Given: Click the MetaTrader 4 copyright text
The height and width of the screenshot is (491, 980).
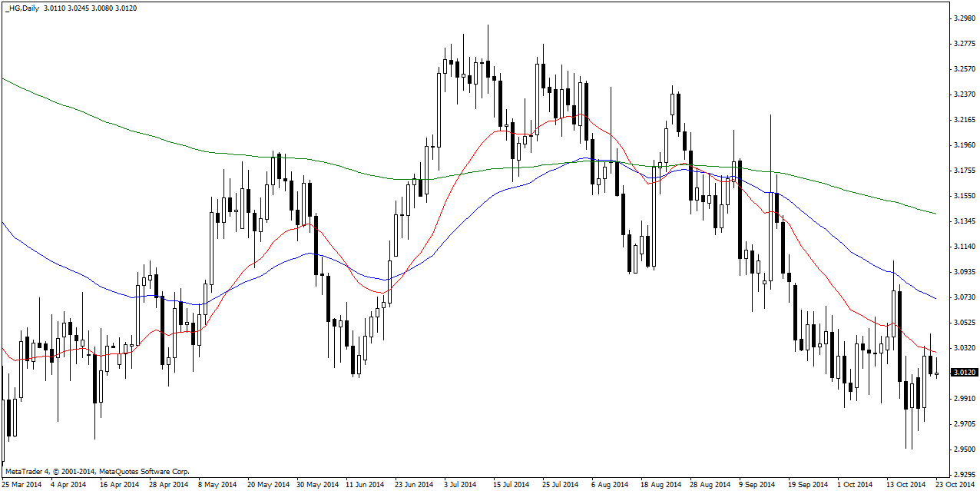Looking at the screenshot, I should click(x=97, y=471).
